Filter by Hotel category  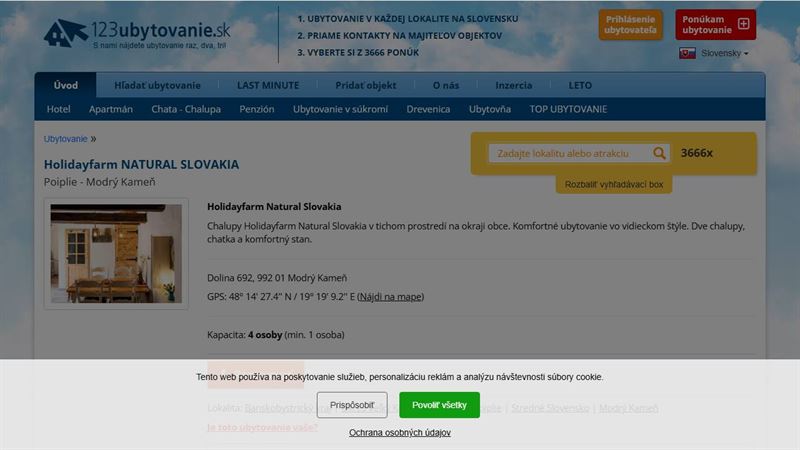coord(58,109)
